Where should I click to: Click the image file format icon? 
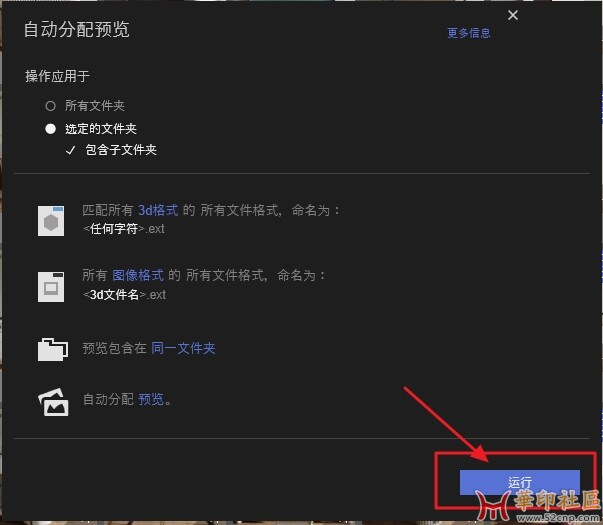(51, 287)
